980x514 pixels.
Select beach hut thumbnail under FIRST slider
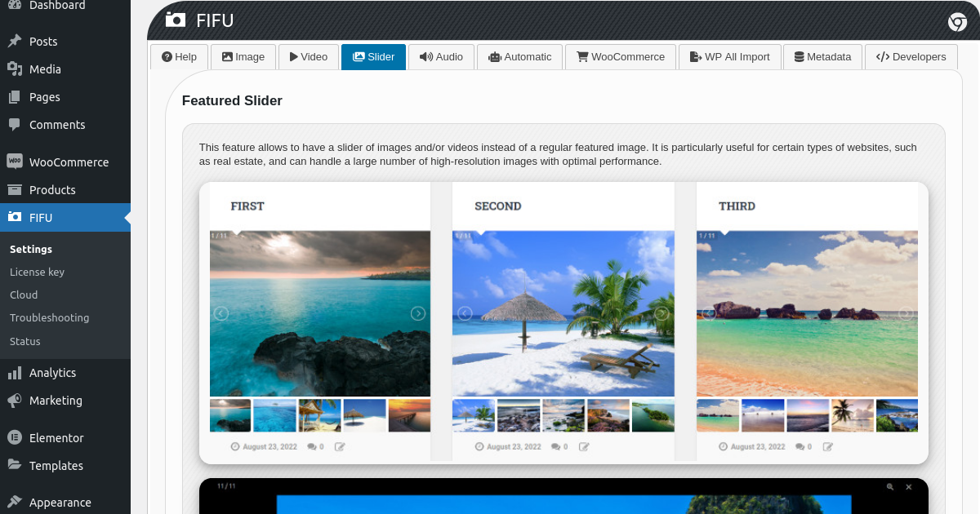point(319,415)
